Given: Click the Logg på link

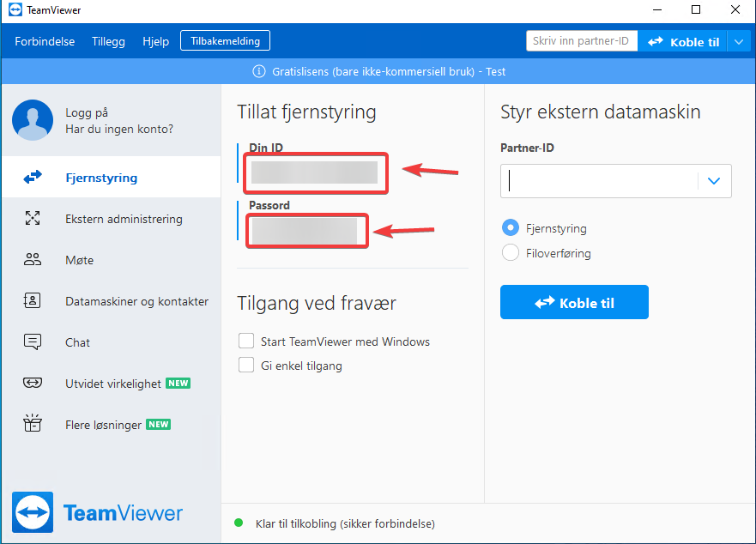Looking at the screenshot, I should pos(87,112).
